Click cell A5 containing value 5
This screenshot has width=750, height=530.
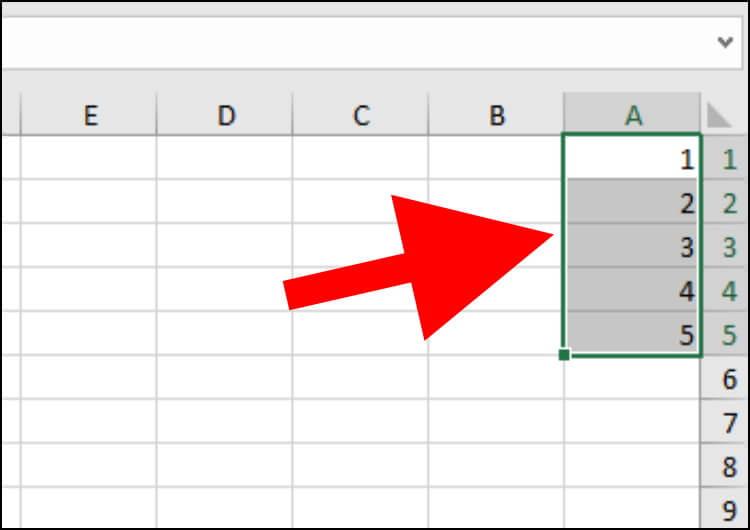point(632,334)
